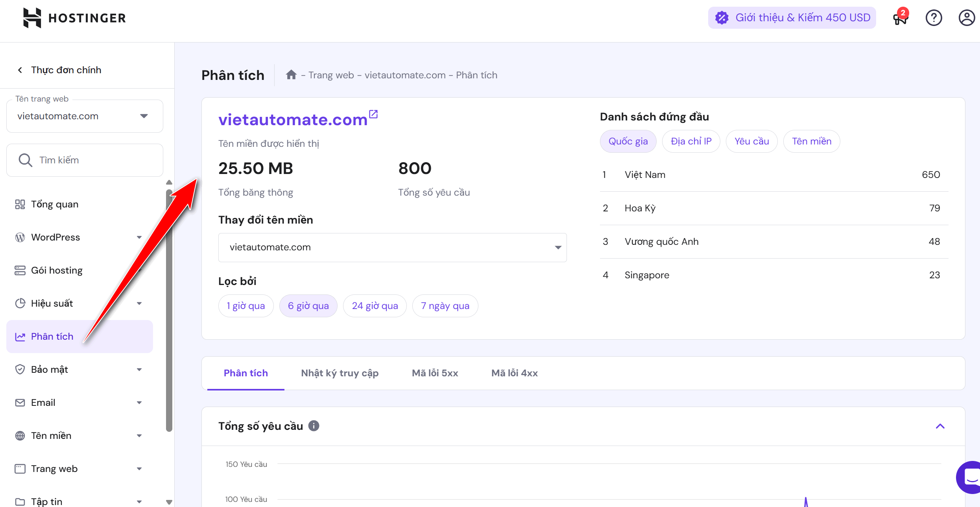Image resolution: width=980 pixels, height=507 pixels.
Task: Filter by 7 ngày qua
Action: click(x=445, y=306)
